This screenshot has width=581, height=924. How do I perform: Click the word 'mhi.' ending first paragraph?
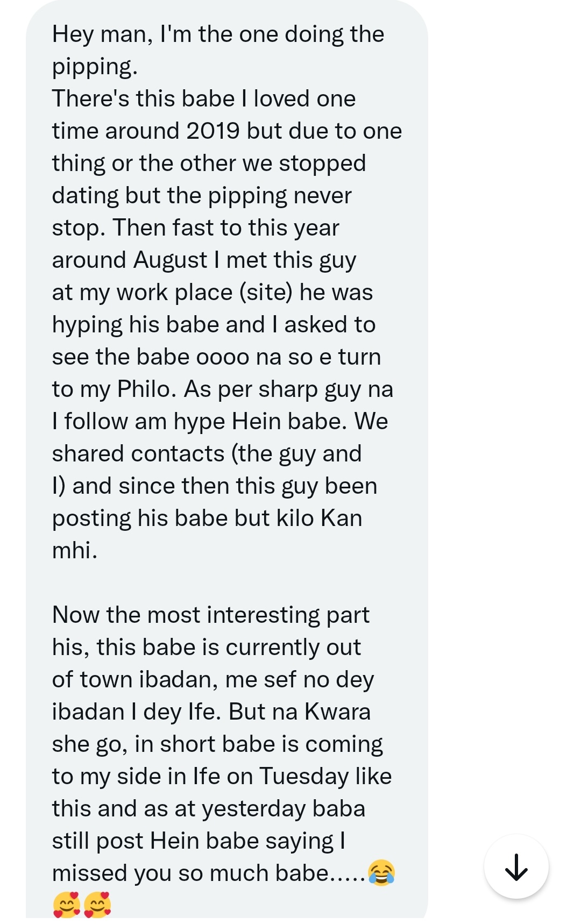click(75, 551)
